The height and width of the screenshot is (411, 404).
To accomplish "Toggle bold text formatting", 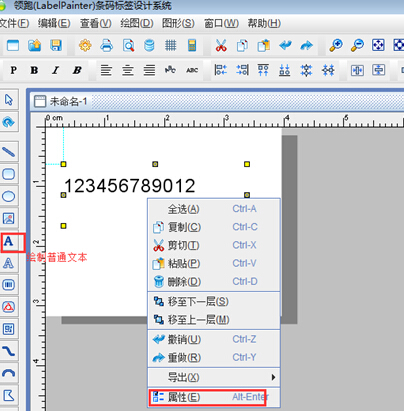I will (34, 70).
